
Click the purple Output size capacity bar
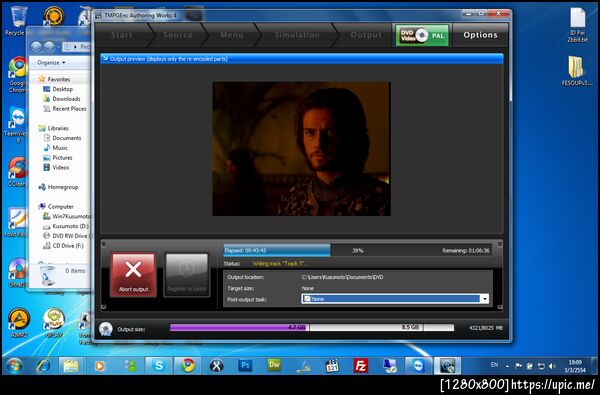point(312,328)
